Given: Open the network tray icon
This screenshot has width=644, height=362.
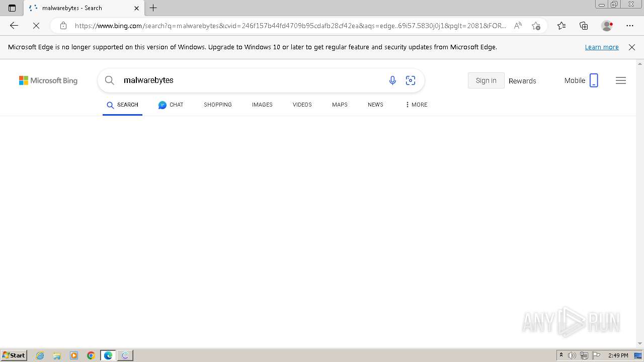Looking at the screenshot, I should (584, 355).
